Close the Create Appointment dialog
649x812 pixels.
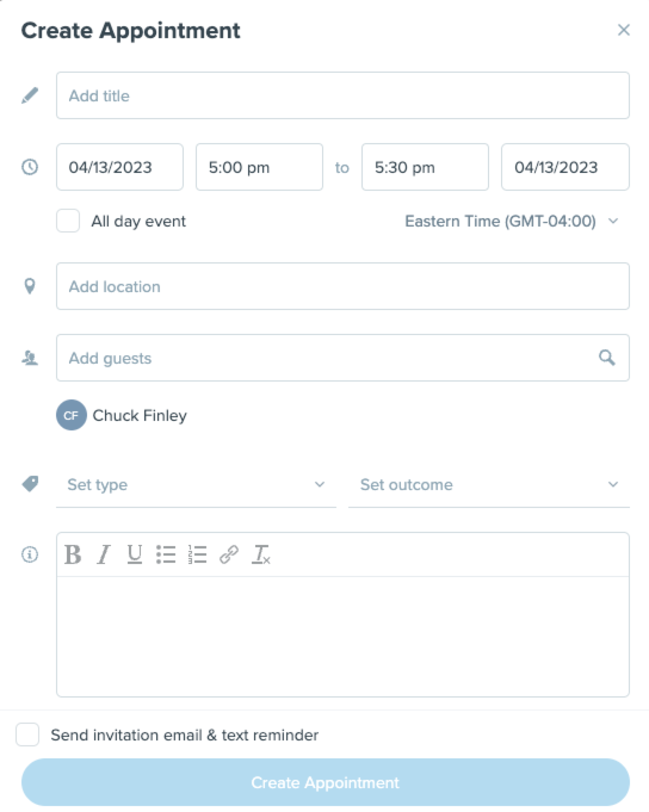(624, 30)
